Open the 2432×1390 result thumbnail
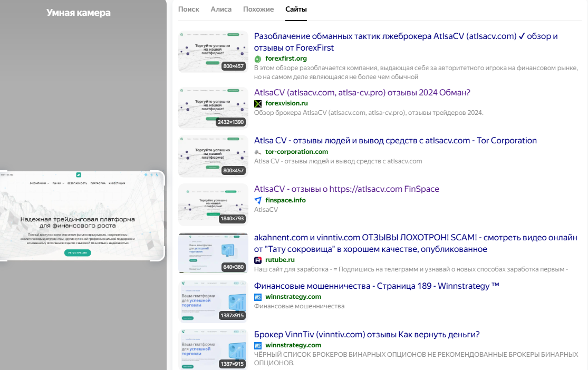The height and width of the screenshot is (370, 588). pyautogui.click(x=213, y=108)
